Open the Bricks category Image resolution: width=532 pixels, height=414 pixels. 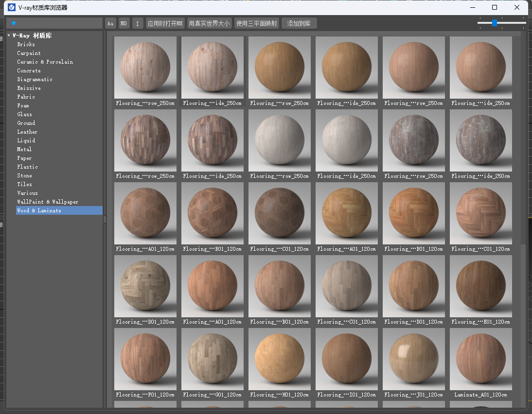click(26, 44)
